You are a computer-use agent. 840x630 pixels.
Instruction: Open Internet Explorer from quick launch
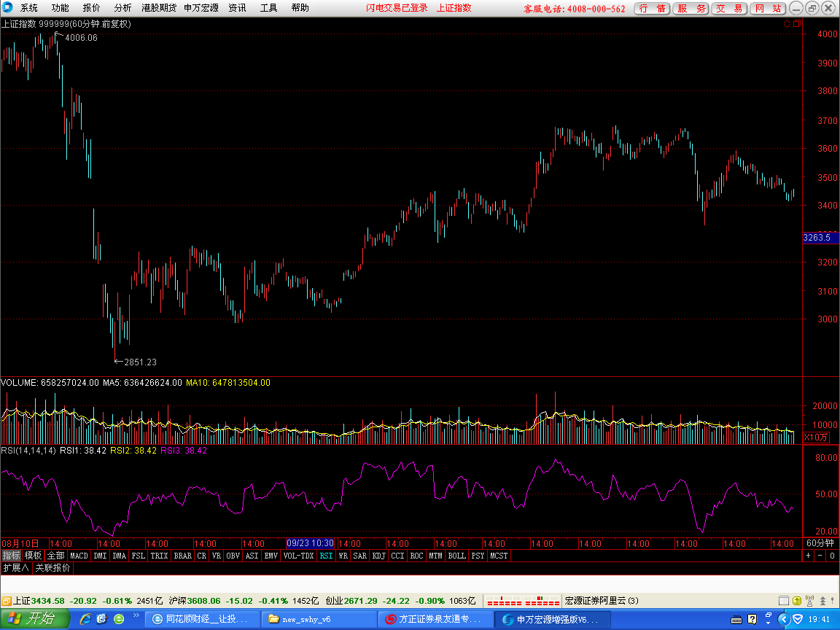click(x=85, y=619)
